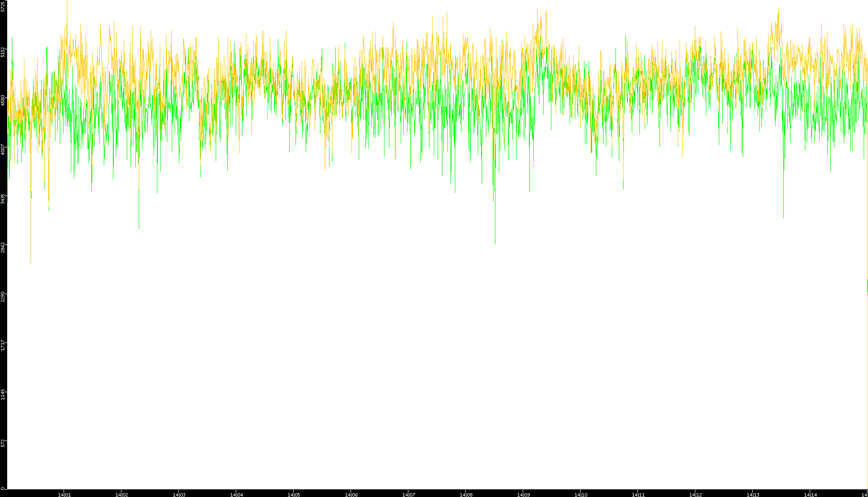Image resolution: width=868 pixels, height=497 pixels.
Task: Click the 14:01 time label
Action: [64, 495]
